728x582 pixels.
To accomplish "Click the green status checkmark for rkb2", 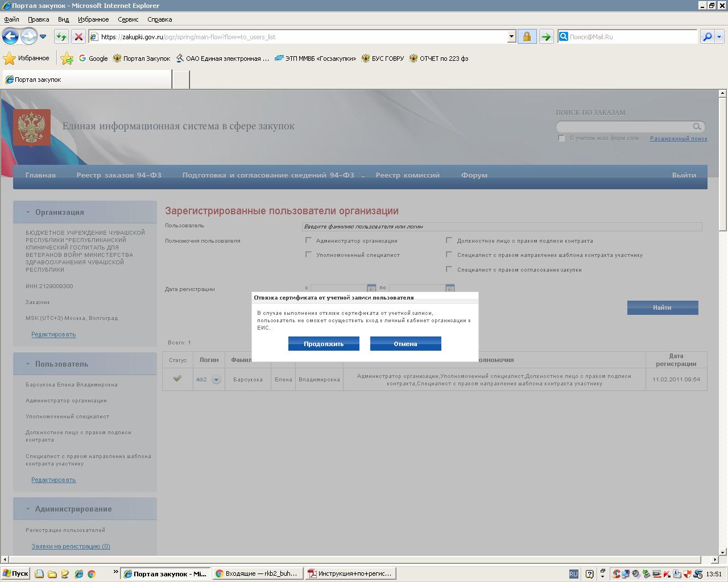I will point(177,379).
